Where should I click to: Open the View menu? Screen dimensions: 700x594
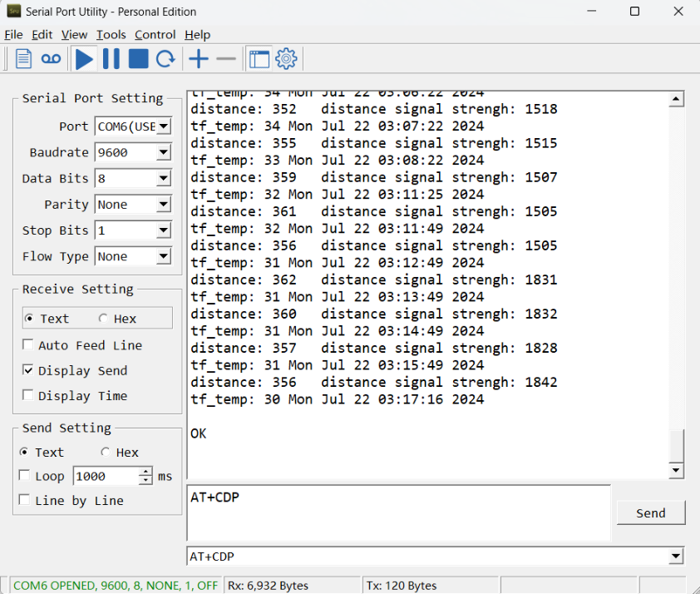pyautogui.click(x=74, y=35)
